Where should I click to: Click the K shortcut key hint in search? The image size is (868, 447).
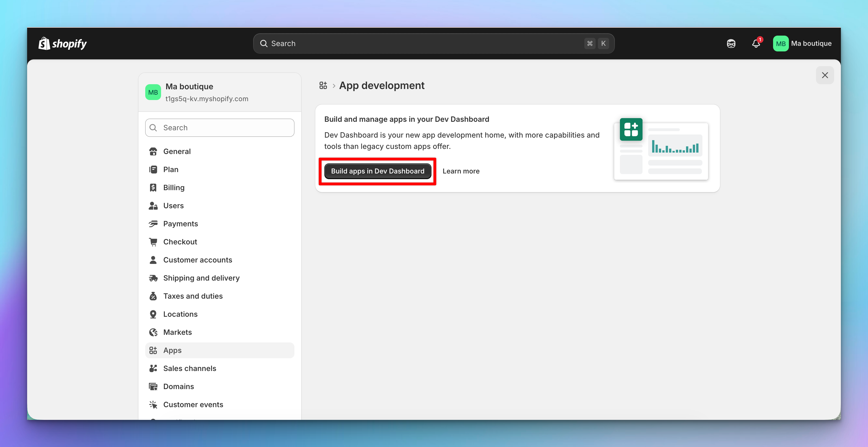603,44
